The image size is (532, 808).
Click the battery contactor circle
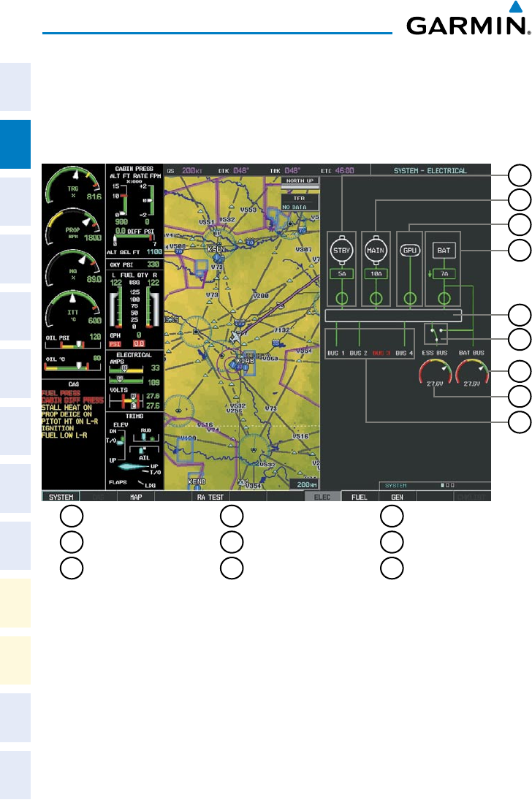(x=444, y=298)
